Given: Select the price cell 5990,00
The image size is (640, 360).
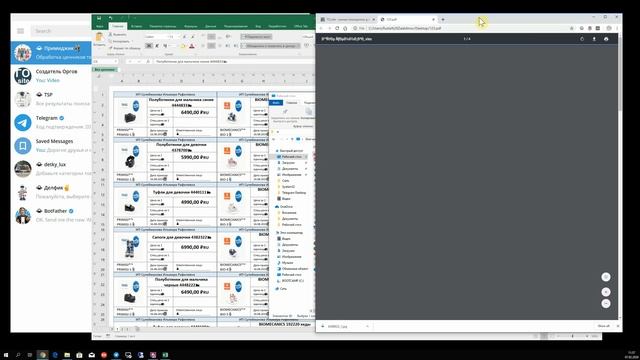Looking at the screenshot, I should tap(195, 157).
